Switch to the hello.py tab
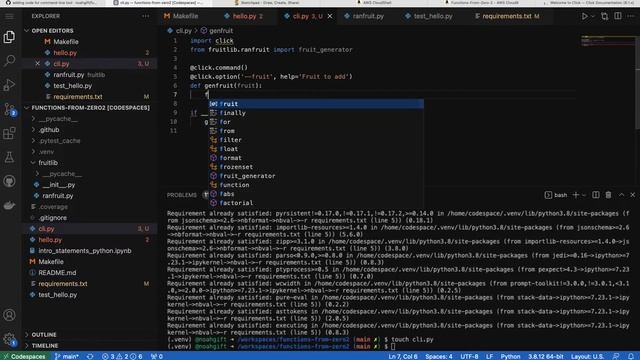The width and height of the screenshot is (640, 360). (x=244, y=16)
